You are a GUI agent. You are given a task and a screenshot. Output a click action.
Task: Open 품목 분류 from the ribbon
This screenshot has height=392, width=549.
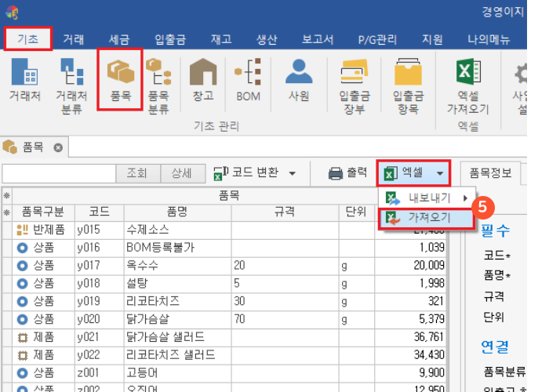tap(158, 85)
